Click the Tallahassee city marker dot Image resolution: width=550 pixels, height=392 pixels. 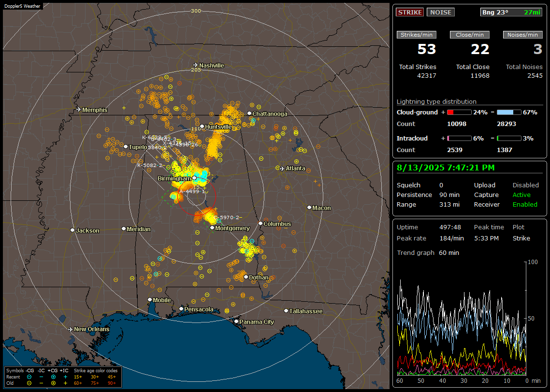click(x=286, y=311)
